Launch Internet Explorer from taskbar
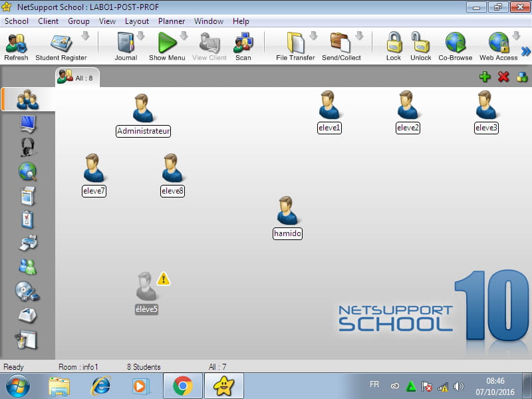Screen dimensions: 532x399 (x=101, y=386)
